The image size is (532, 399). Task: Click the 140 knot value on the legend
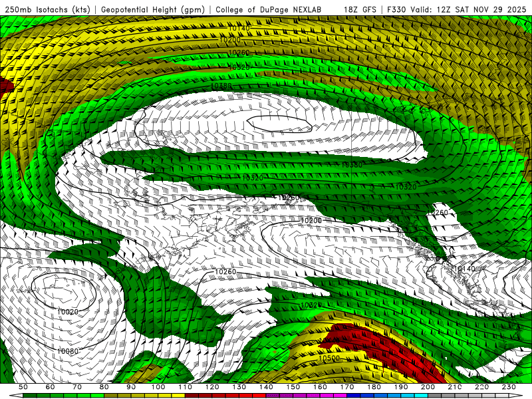(x=266, y=387)
